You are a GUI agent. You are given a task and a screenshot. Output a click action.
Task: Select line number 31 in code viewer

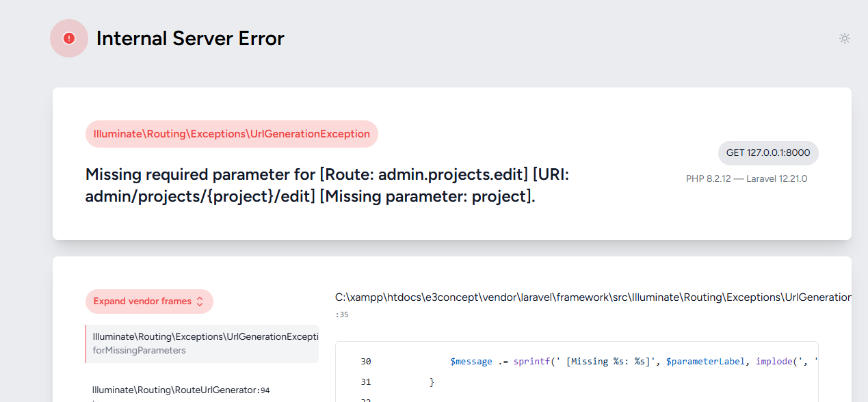tap(365, 382)
